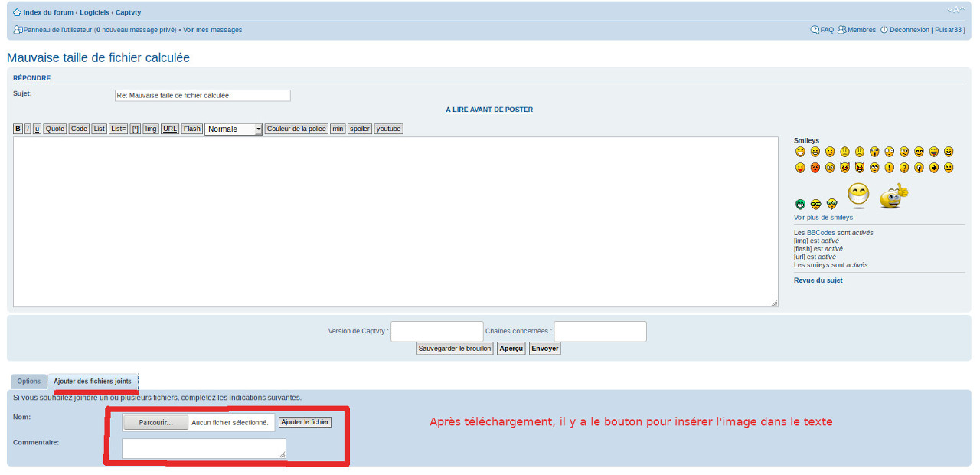980x475 pixels.
Task: Add the exclamation mark smiley
Action: point(889,168)
